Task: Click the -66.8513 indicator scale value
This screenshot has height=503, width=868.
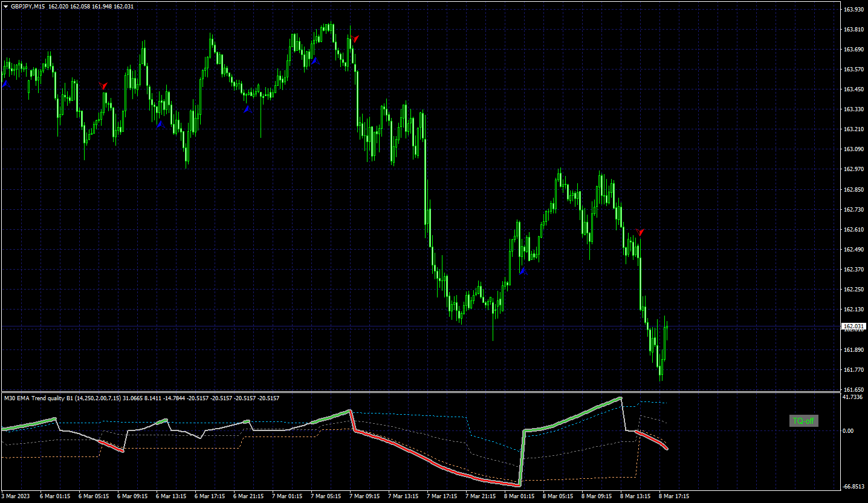Action: pyautogui.click(x=854, y=486)
